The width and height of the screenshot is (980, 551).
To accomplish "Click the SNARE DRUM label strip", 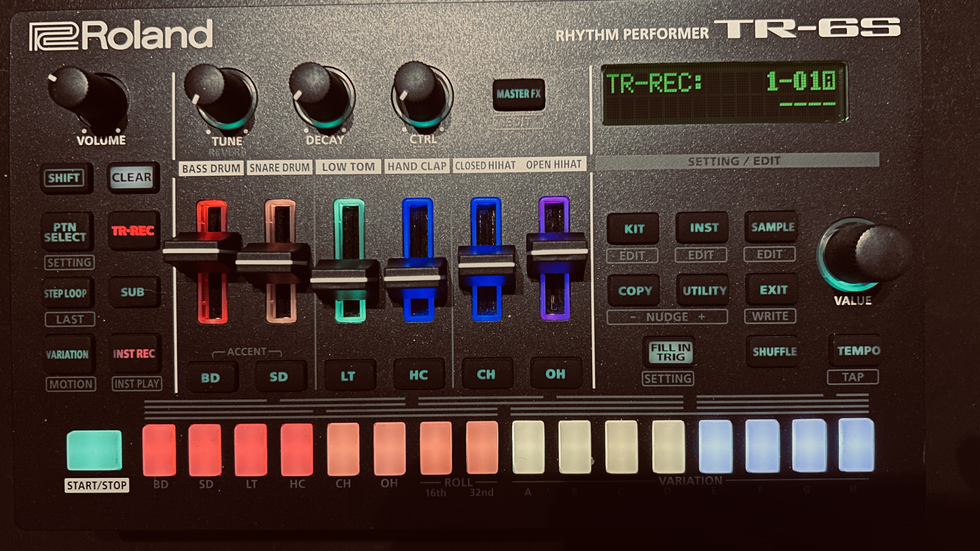I will coord(280,167).
